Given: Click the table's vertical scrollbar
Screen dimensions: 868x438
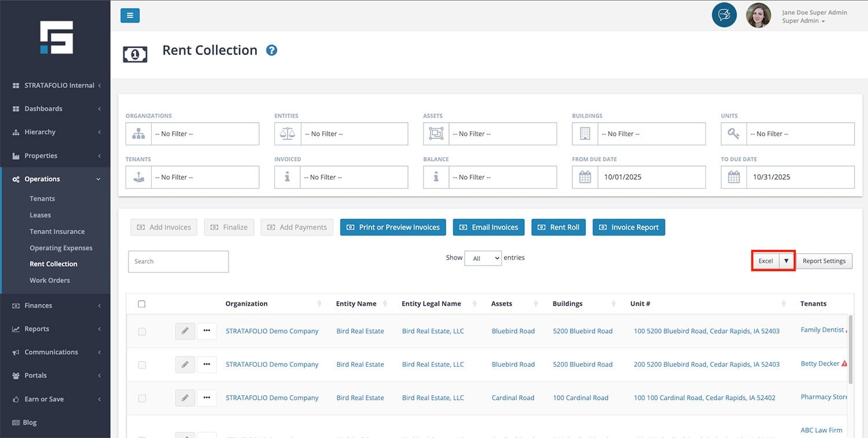Looking at the screenshot, I should pyautogui.click(x=850, y=349).
